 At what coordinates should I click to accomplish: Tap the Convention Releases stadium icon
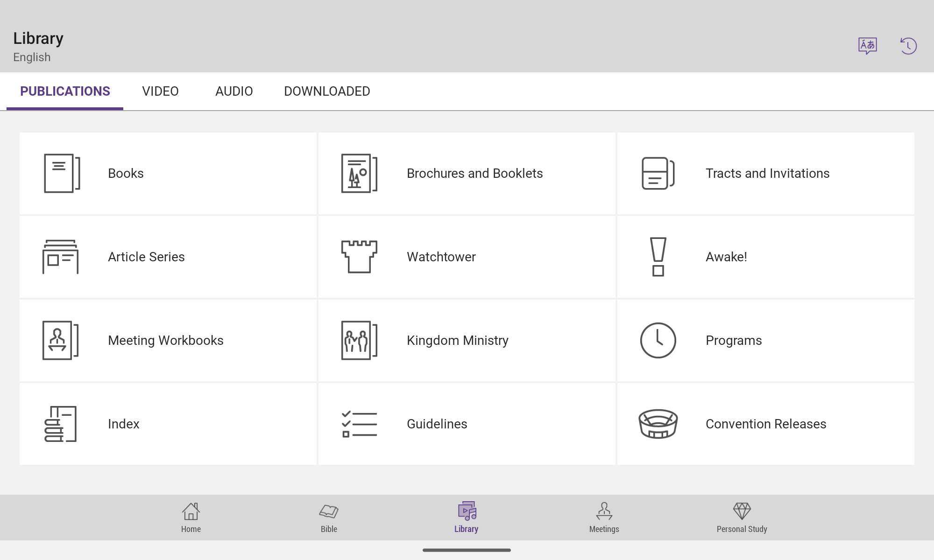pos(658,424)
